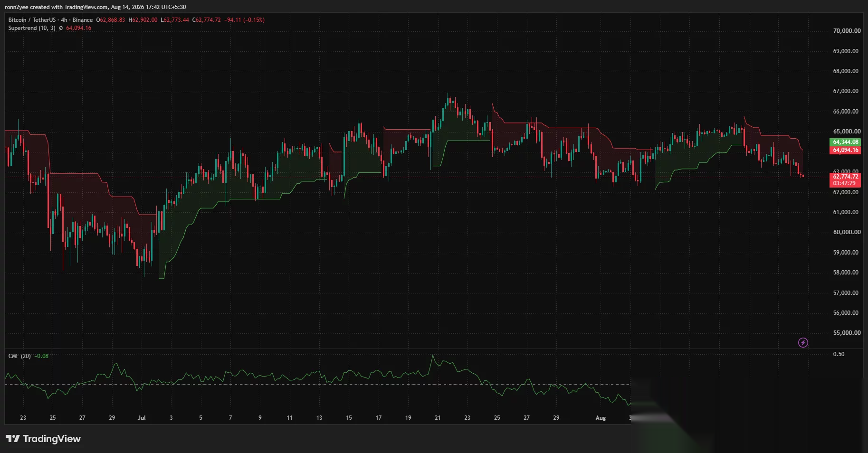Click the 7 date label on time axis
The width and height of the screenshot is (868, 453).
point(230,418)
